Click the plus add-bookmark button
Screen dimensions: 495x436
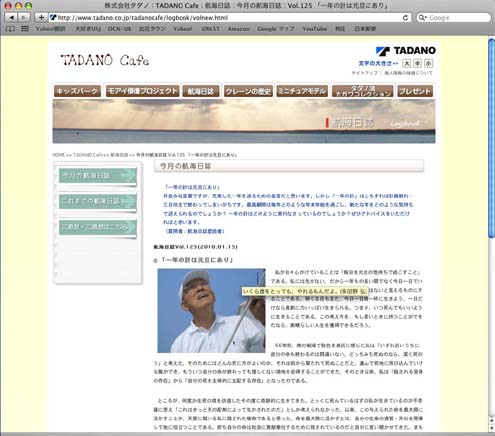pyautogui.click(x=41, y=17)
